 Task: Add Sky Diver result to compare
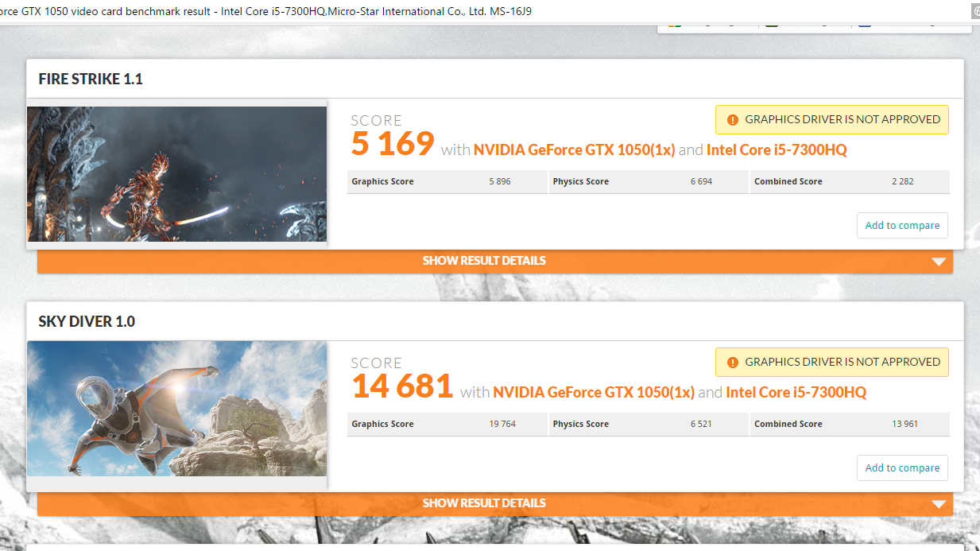pos(902,468)
